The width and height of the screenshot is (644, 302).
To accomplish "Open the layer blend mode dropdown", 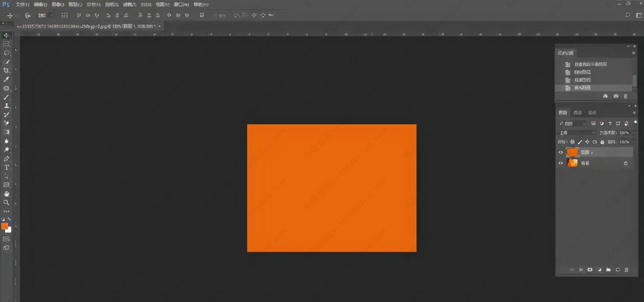I will [577, 132].
